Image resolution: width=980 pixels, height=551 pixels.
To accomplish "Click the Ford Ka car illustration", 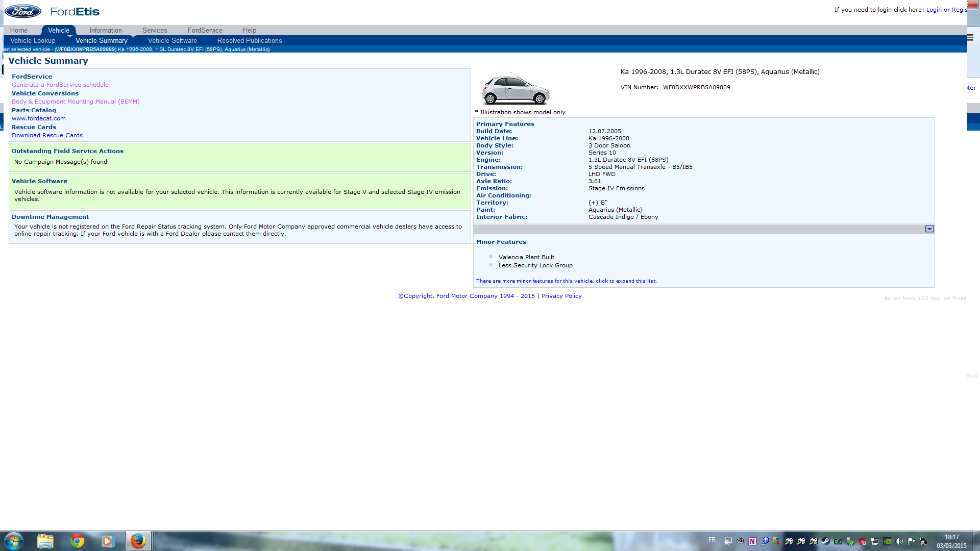I will (516, 89).
